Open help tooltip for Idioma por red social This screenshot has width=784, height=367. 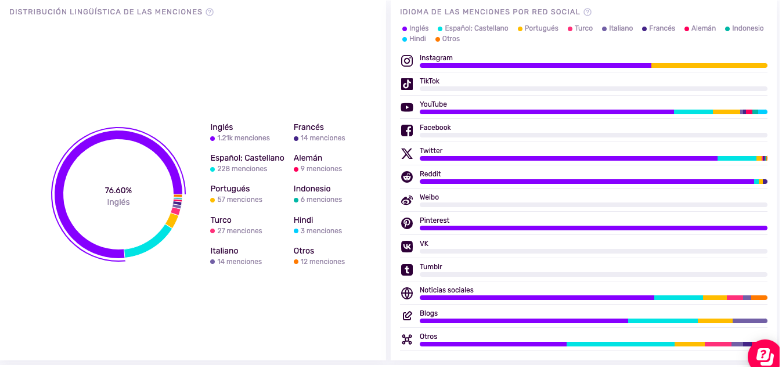tap(588, 12)
